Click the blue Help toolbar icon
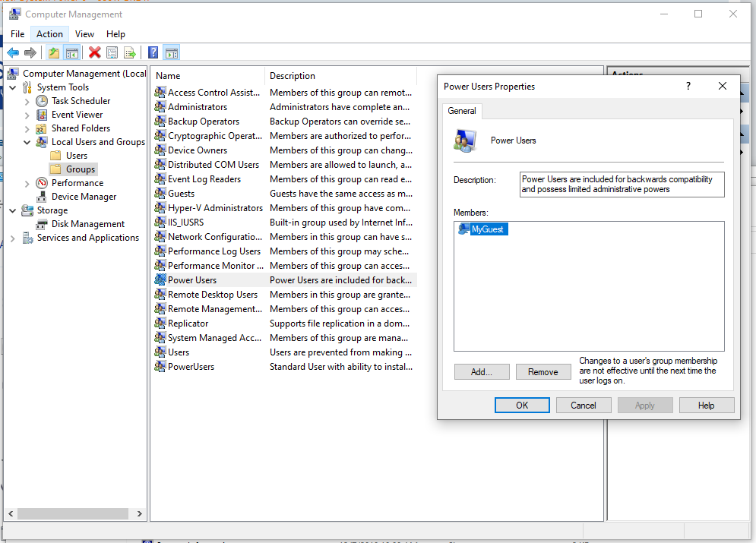This screenshot has height=543, width=756. (x=153, y=52)
